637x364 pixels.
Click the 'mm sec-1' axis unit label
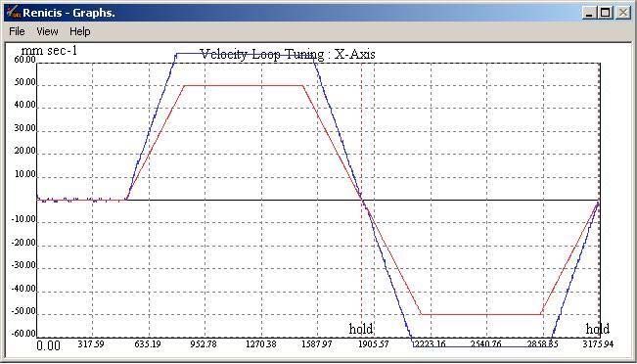[x=49, y=50]
